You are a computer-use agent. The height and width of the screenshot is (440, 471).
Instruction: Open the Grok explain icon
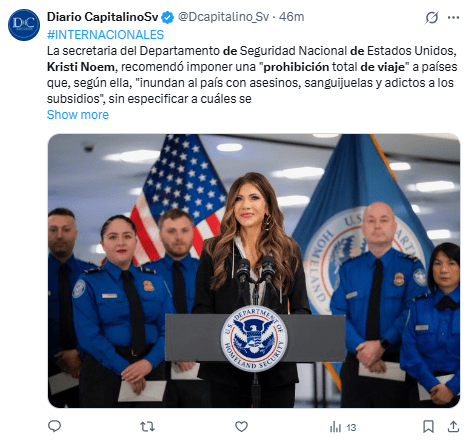pos(432,17)
